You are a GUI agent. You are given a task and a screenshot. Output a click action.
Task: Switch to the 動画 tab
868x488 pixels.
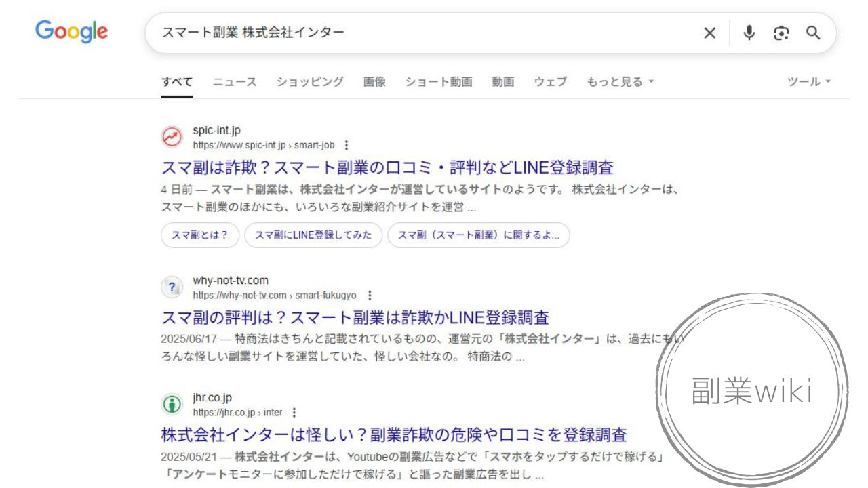click(503, 82)
